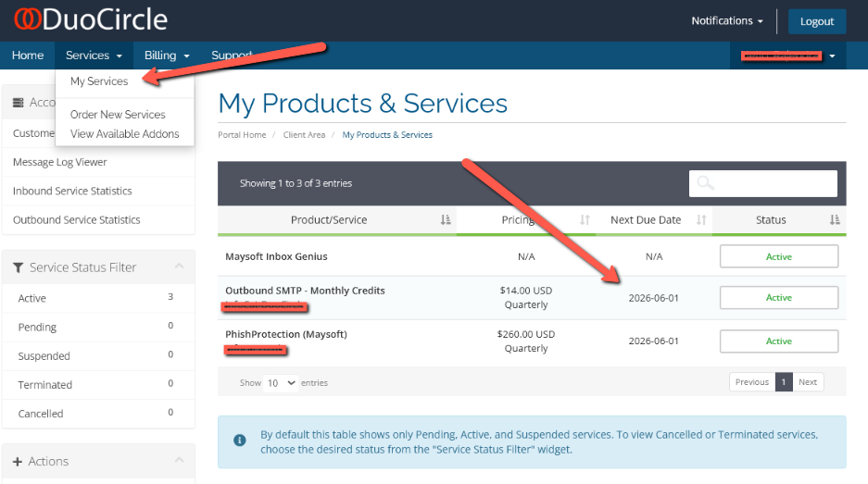Click Active status button for Maysoft Inbox Genius
The width and height of the screenshot is (868, 484).
pyautogui.click(x=779, y=256)
